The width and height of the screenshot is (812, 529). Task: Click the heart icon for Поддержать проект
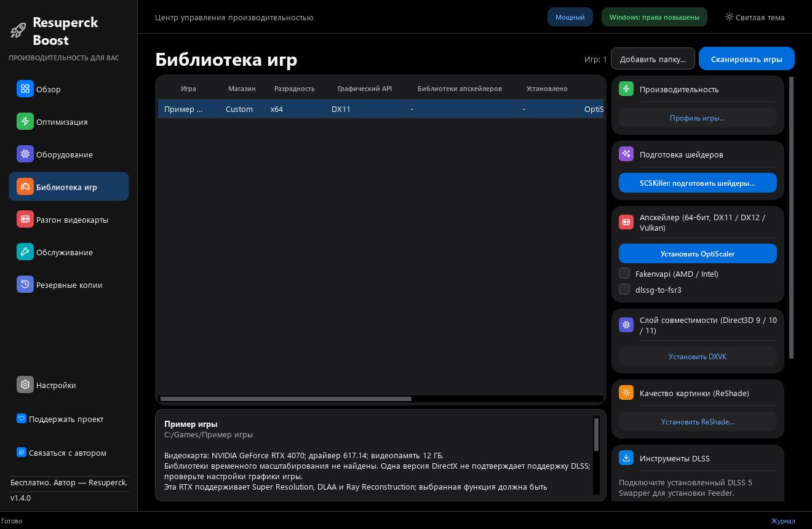(x=22, y=419)
